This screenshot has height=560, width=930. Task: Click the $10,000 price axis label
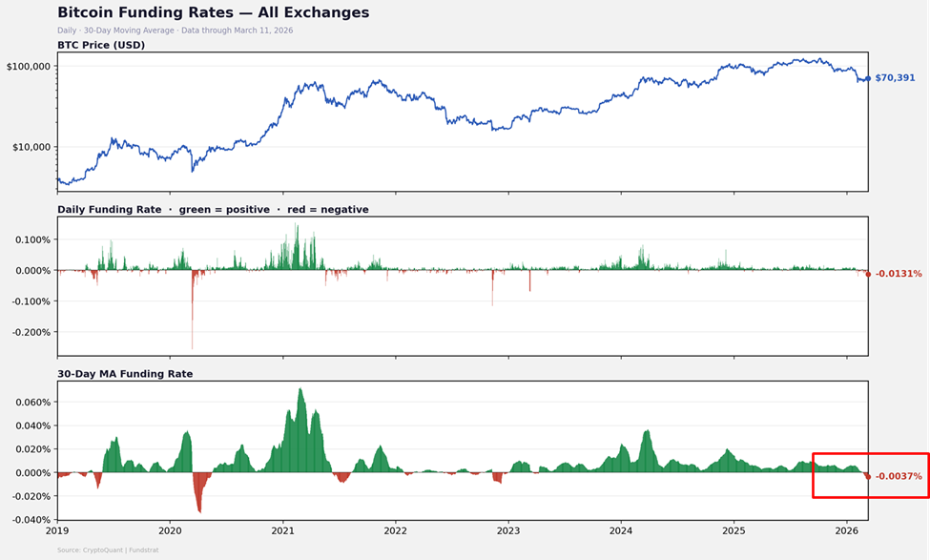[31, 147]
